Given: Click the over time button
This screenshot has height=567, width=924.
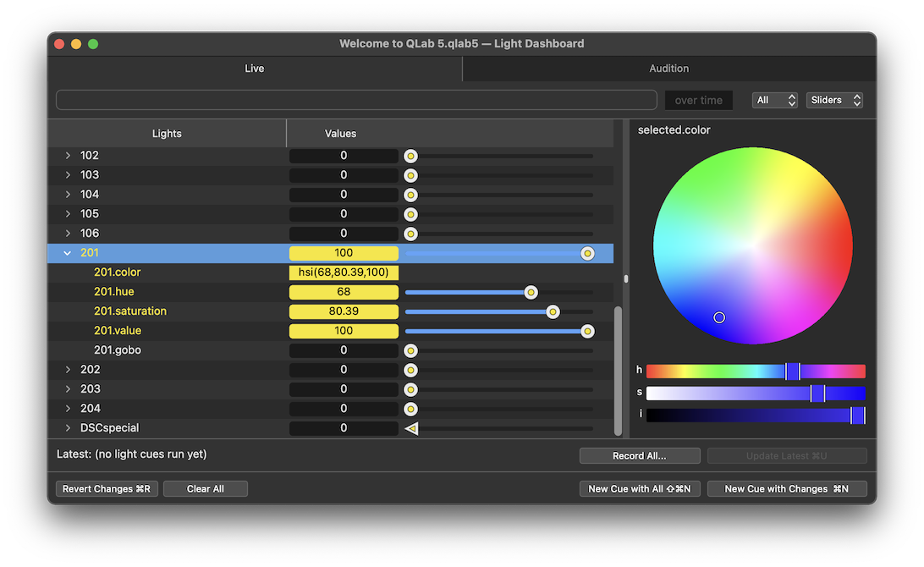Looking at the screenshot, I should tap(698, 99).
